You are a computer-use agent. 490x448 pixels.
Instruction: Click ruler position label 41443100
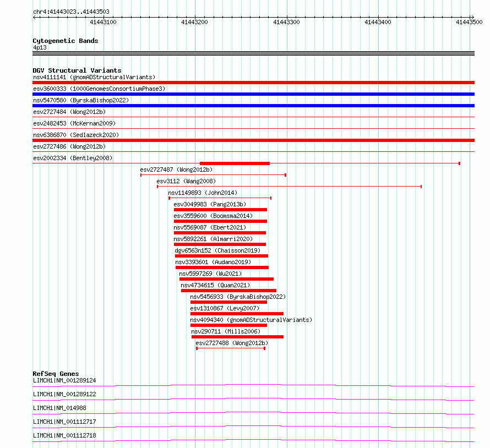click(103, 22)
